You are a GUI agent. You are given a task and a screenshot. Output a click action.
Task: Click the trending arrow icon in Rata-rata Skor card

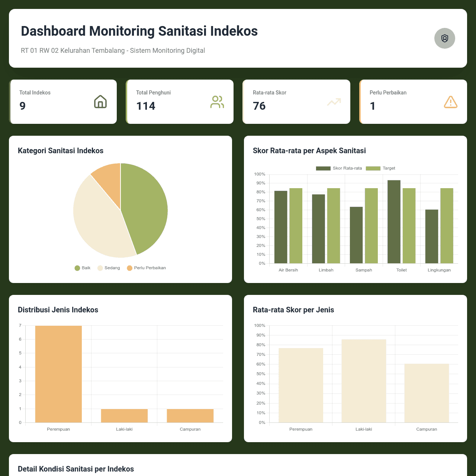[x=334, y=102]
